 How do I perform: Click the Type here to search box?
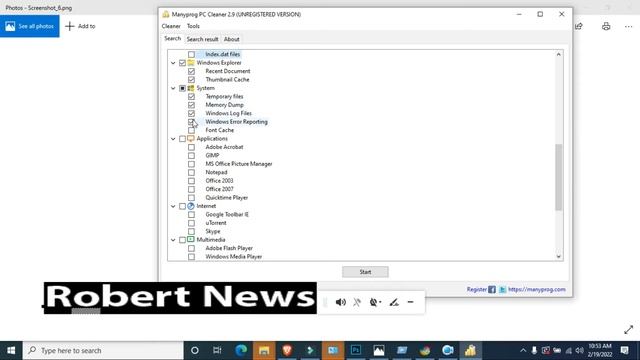tap(103, 350)
